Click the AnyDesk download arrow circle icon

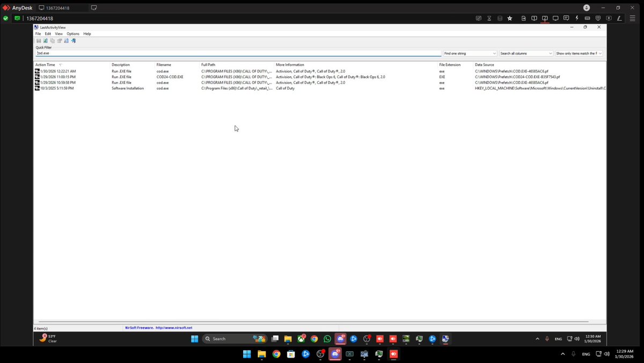587,8
